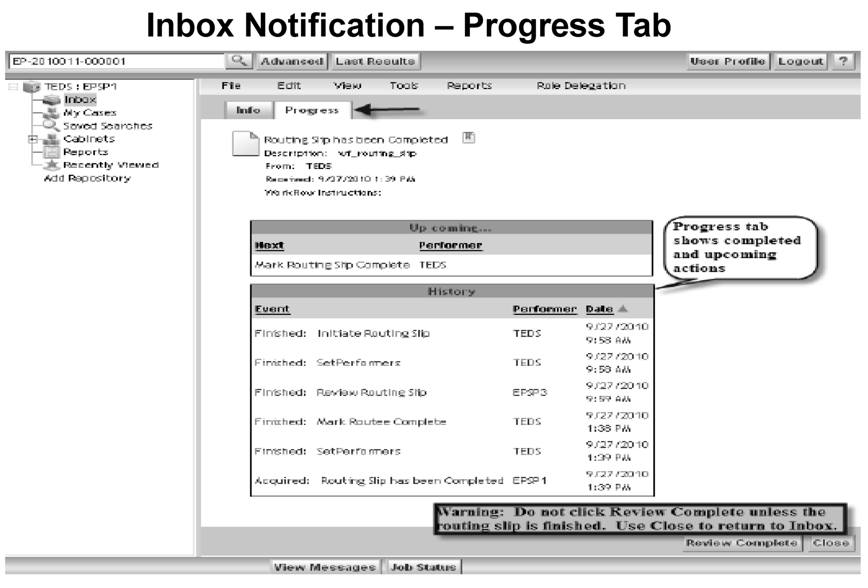
Task: Expand the Cabinets tree node
Action: (33, 139)
